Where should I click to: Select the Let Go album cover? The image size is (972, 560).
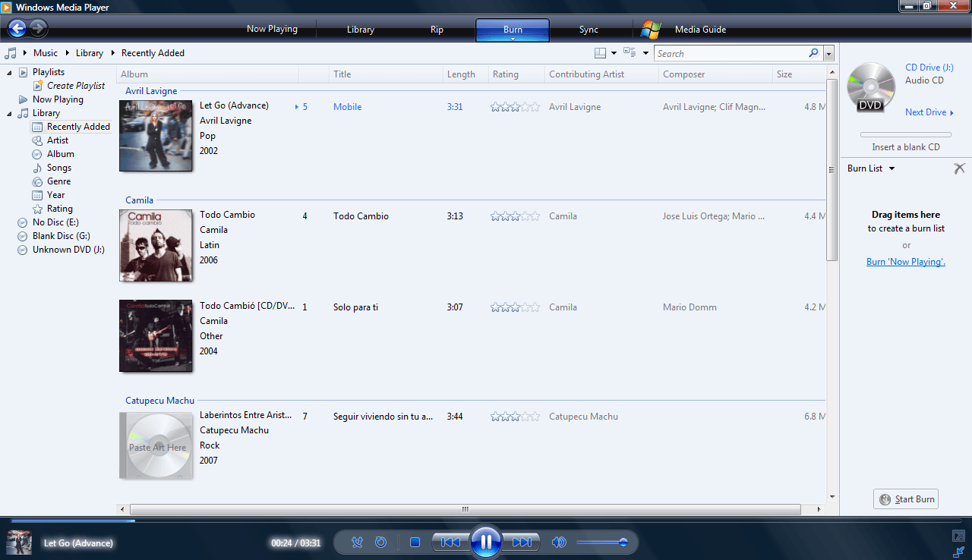(156, 136)
